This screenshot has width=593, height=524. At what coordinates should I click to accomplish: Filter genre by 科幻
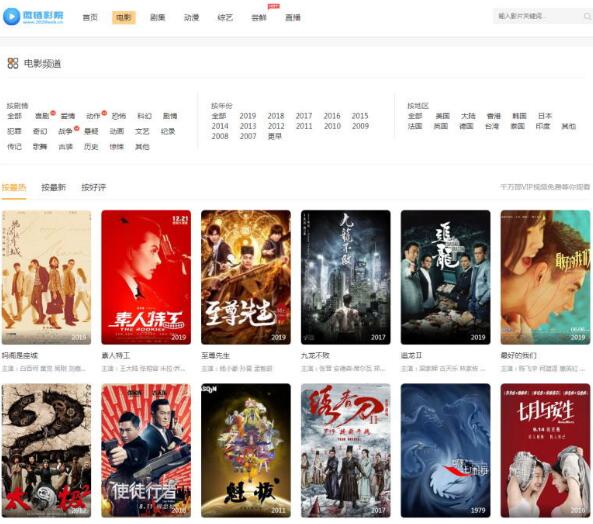tap(144, 116)
